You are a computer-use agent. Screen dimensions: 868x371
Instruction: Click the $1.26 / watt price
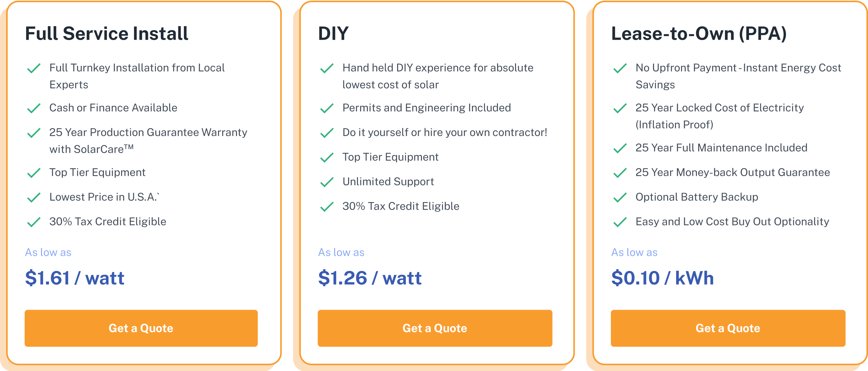click(370, 278)
